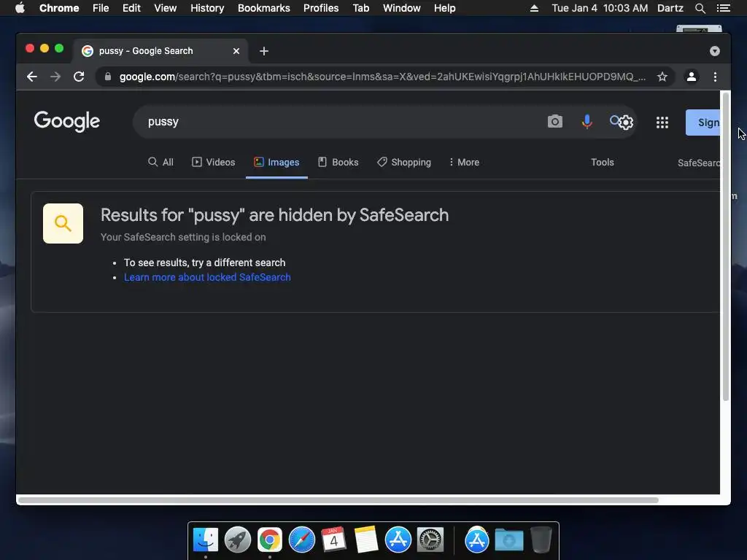Switch to the Videos tab
Viewport: 747px width, 560px height.
(214, 163)
